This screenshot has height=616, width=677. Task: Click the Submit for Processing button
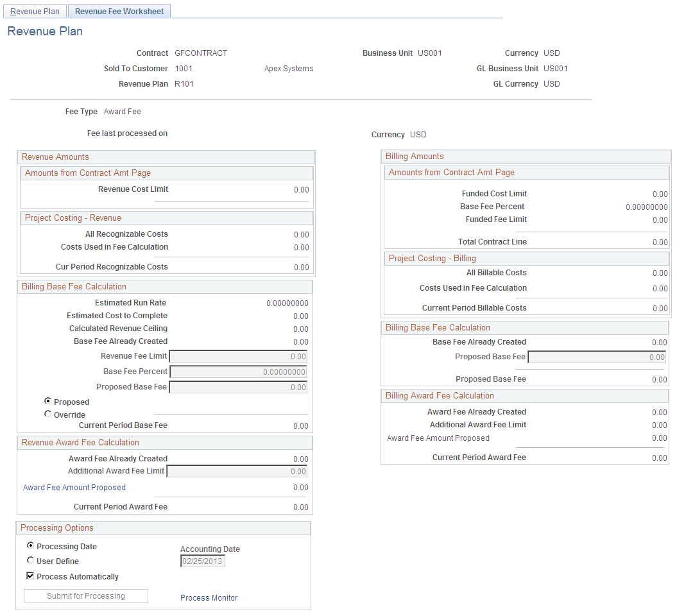pos(85,595)
